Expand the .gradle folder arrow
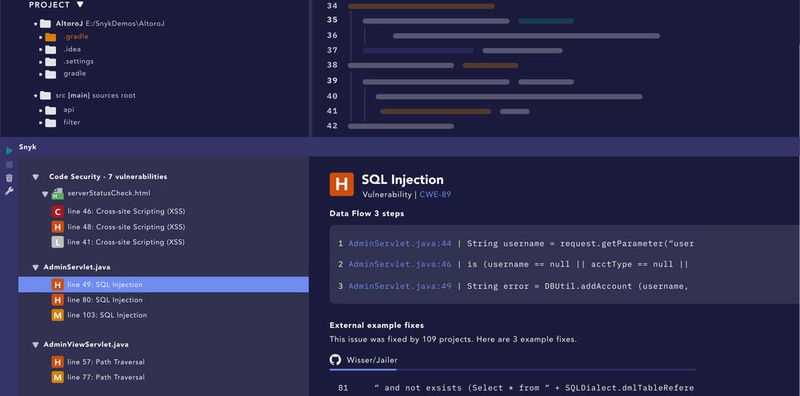 tap(41, 37)
